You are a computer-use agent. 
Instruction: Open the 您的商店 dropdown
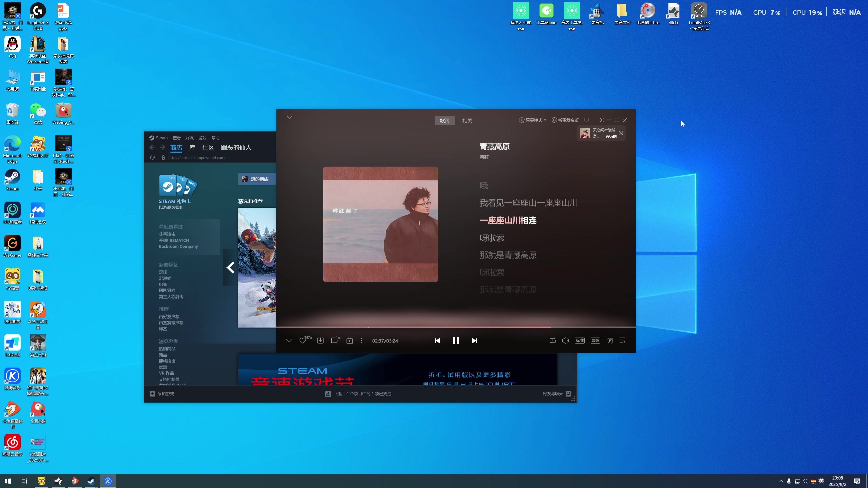(258, 179)
